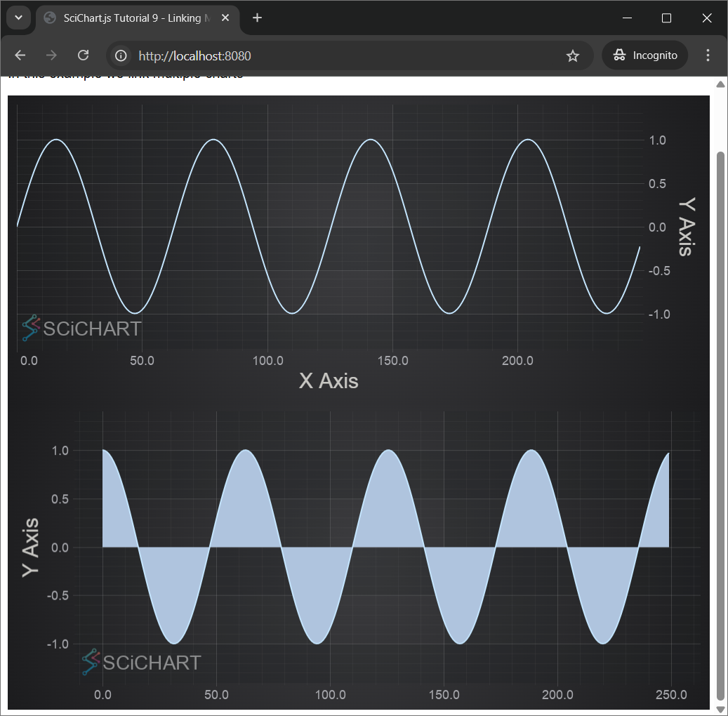Click the scrollbar down arrow

point(720,709)
